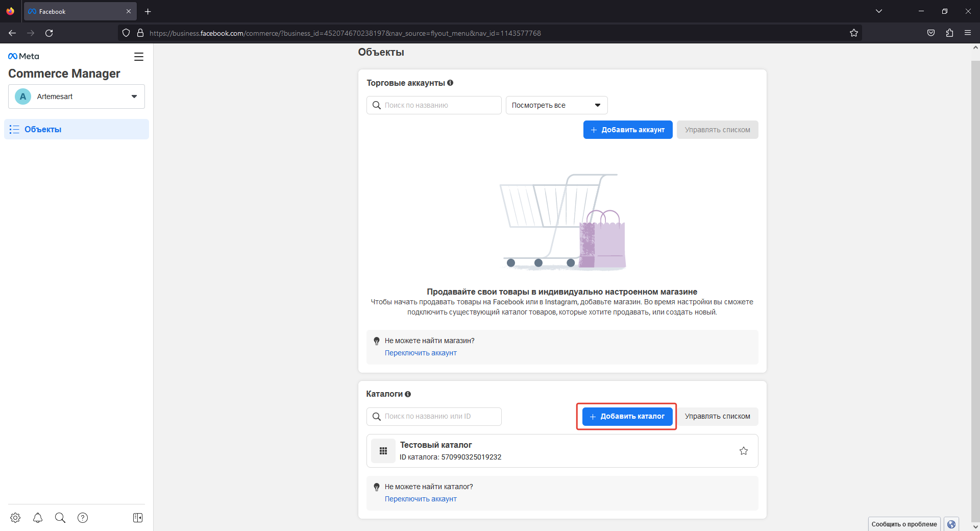Expand the Artemesart account dropdown
The image size is (980, 531).
(x=77, y=96)
